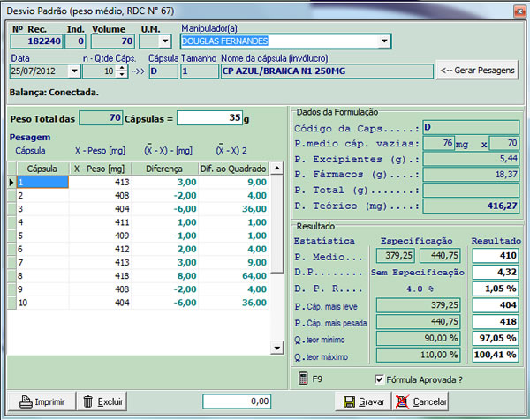Open the Manipulador(a) dropdown
530x420 pixels.
coord(384,41)
